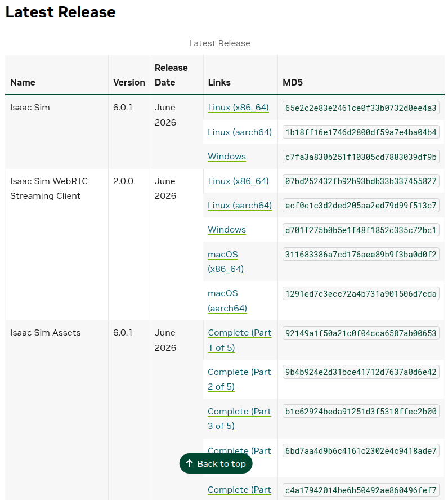Select MD5 hash 65e2c2e83e2461ce0f33b0732d0ee4a3
Screen dimensions: 448x500
(361, 108)
